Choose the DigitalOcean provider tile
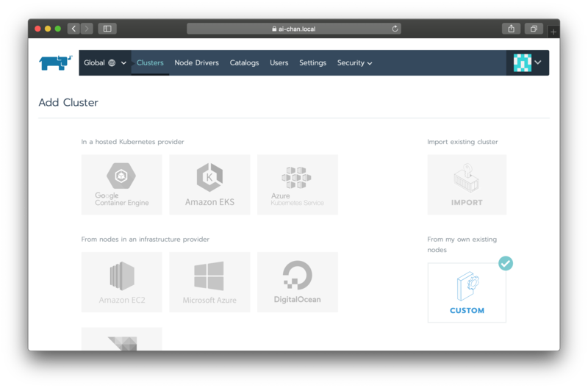The width and height of the screenshot is (588, 388). pos(297,282)
